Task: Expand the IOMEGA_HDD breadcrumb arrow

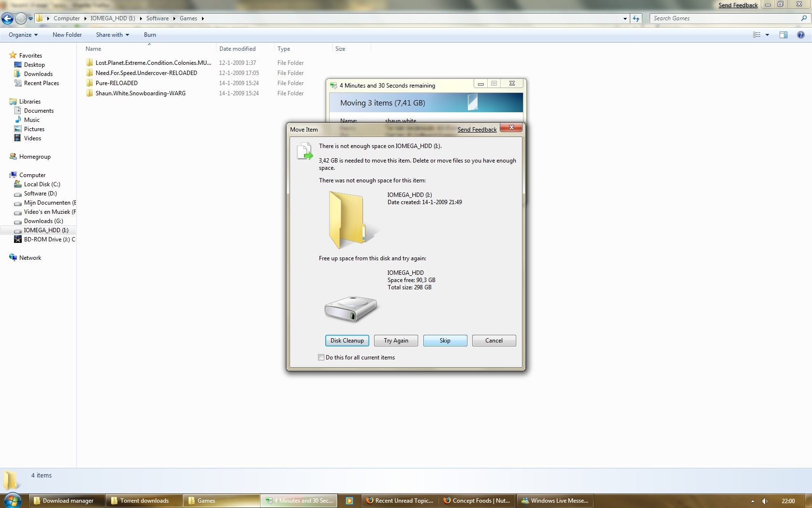Action: pos(141,19)
